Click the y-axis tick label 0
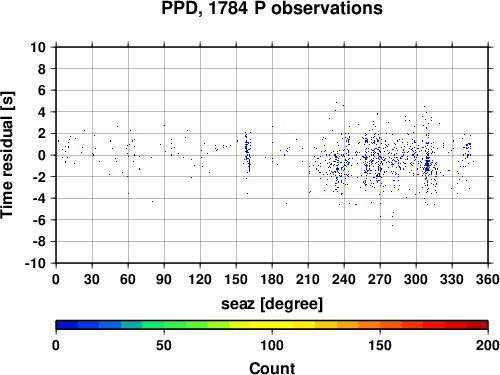Viewport: 500px width, 375px height. click(x=42, y=155)
